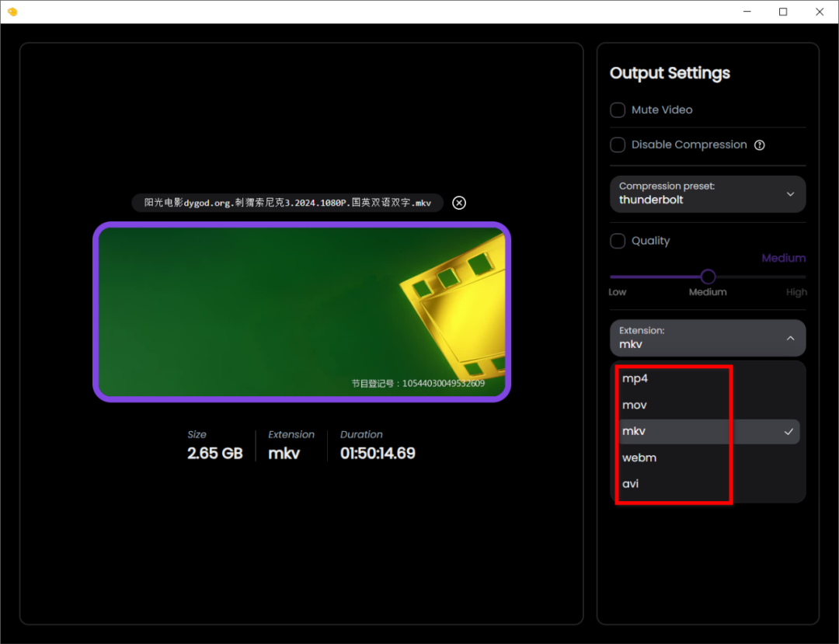Enable the Quality checkbox
This screenshot has height=644, width=839.
[618, 241]
